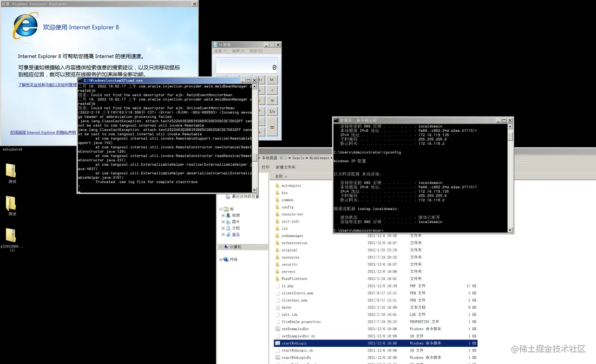Select the init-info folder icon
Viewport: 596px width, 364px height.
tap(277, 221)
